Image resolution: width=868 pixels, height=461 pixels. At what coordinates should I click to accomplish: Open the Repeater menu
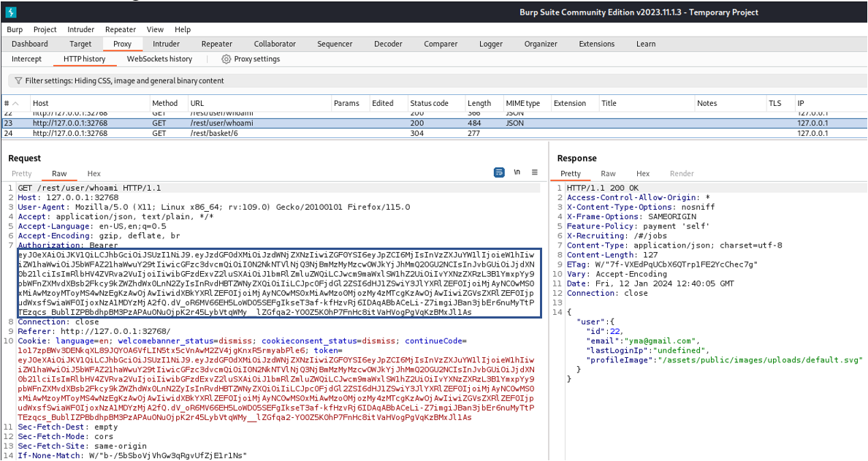[x=121, y=29]
